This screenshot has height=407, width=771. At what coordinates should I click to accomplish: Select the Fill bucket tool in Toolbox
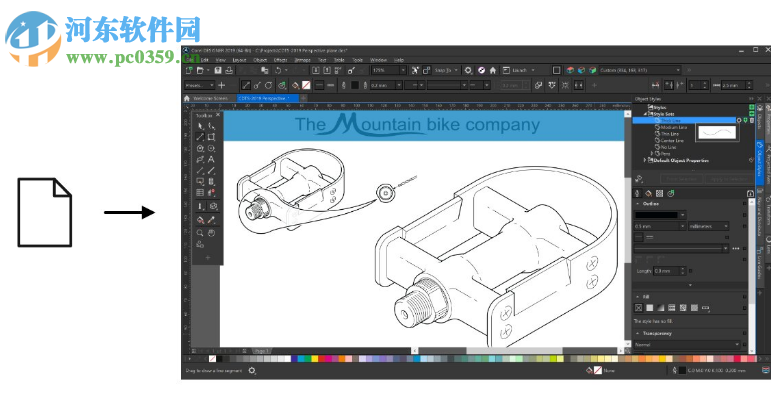[200, 220]
